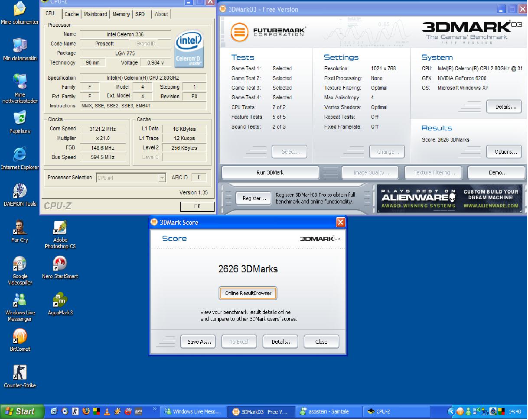Open the Processor Selection dropdown in CPU-Z

130,178
